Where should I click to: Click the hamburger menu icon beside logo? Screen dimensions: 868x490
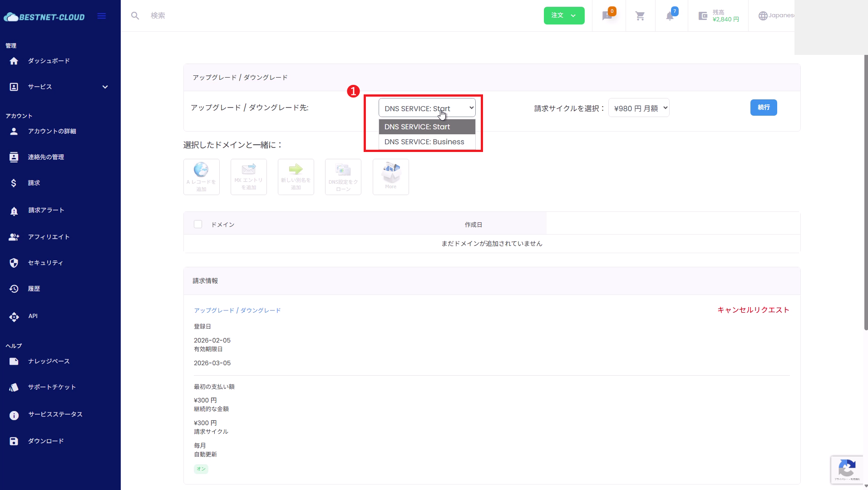102,16
